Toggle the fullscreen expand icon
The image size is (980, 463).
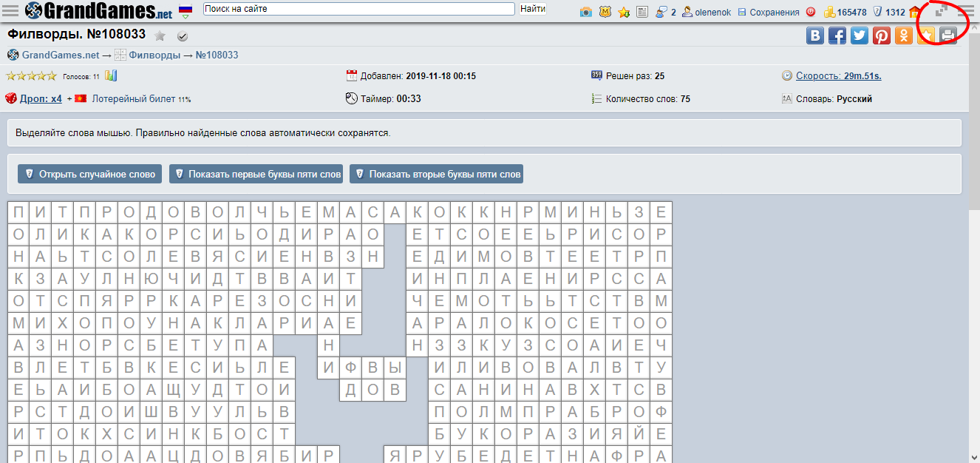tap(941, 11)
